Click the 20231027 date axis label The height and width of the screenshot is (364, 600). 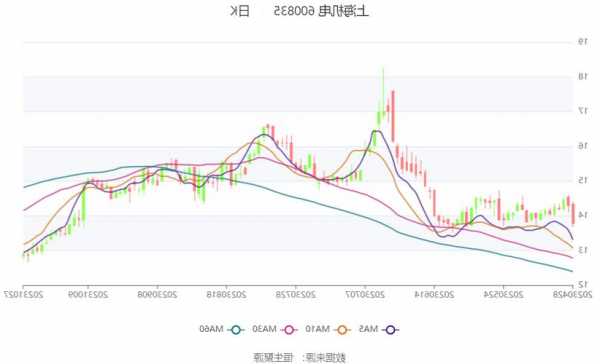[23, 294]
